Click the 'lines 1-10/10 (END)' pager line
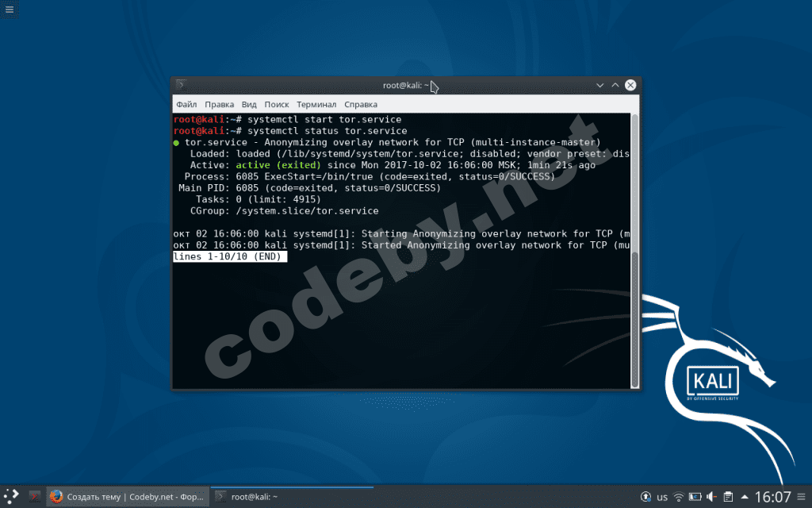 point(230,256)
